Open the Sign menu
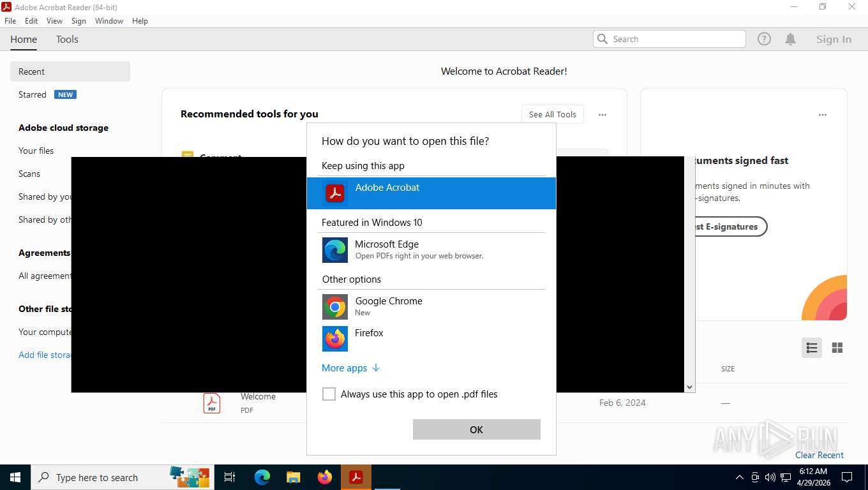The image size is (868, 490). pos(79,21)
